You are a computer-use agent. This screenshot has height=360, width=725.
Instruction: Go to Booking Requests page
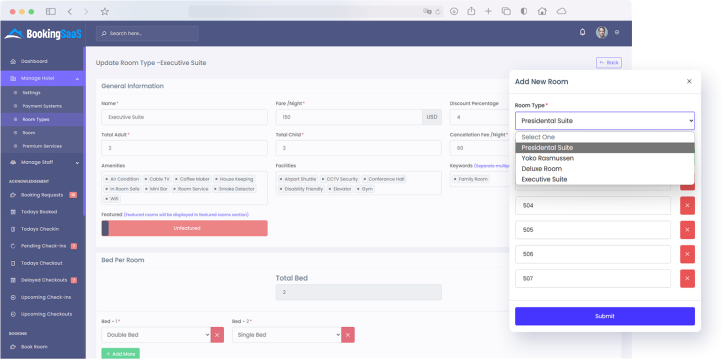[43, 195]
